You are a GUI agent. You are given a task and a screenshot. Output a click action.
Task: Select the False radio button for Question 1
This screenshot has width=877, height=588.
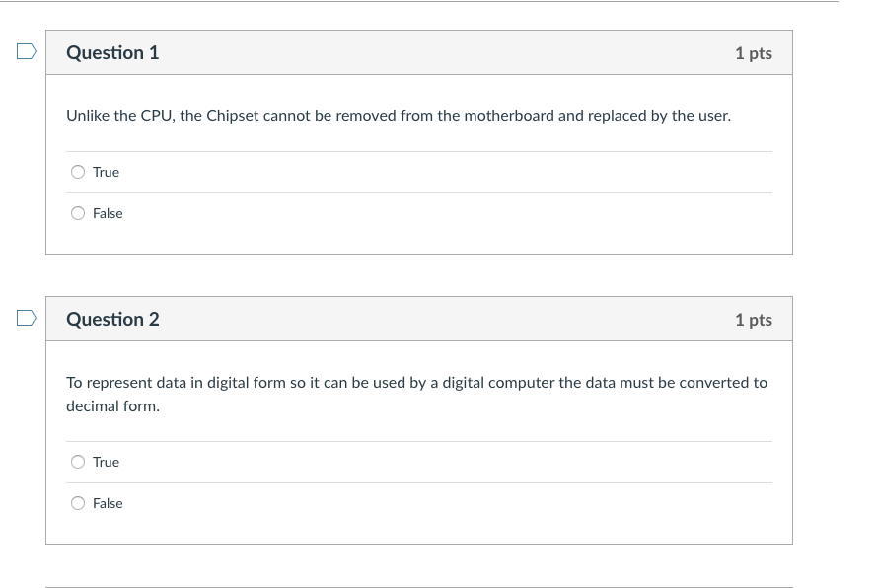click(78, 213)
